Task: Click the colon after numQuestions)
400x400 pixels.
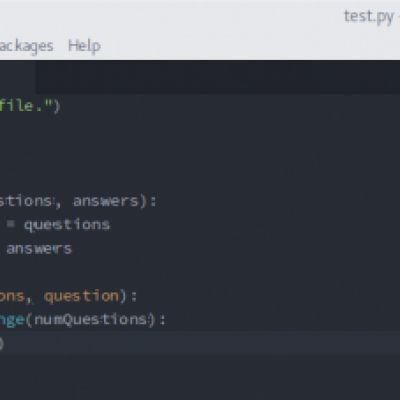Action: (x=162, y=320)
